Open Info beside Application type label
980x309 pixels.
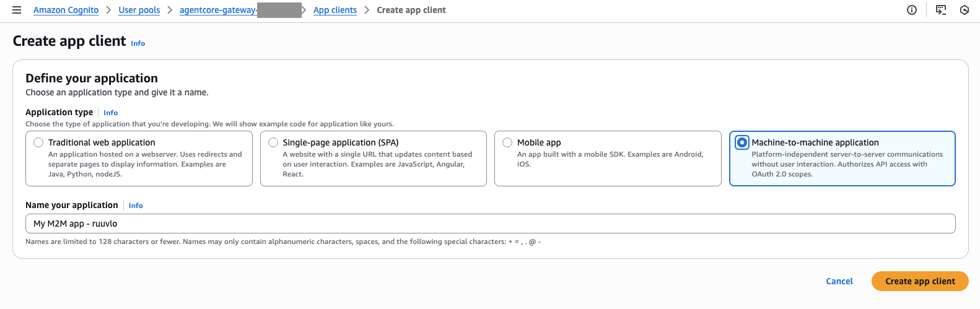point(110,113)
